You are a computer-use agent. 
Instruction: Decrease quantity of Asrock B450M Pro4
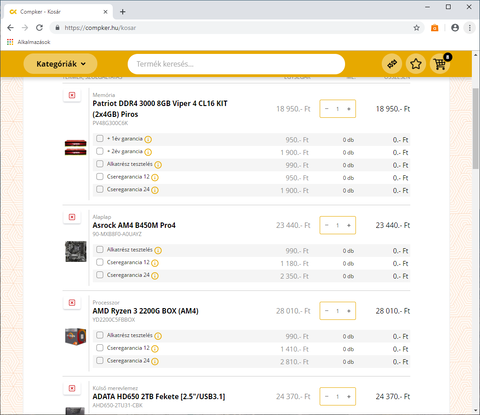[327, 225]
